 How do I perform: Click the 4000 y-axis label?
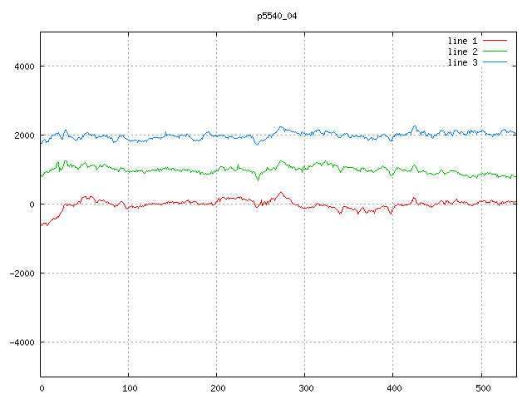24,66
